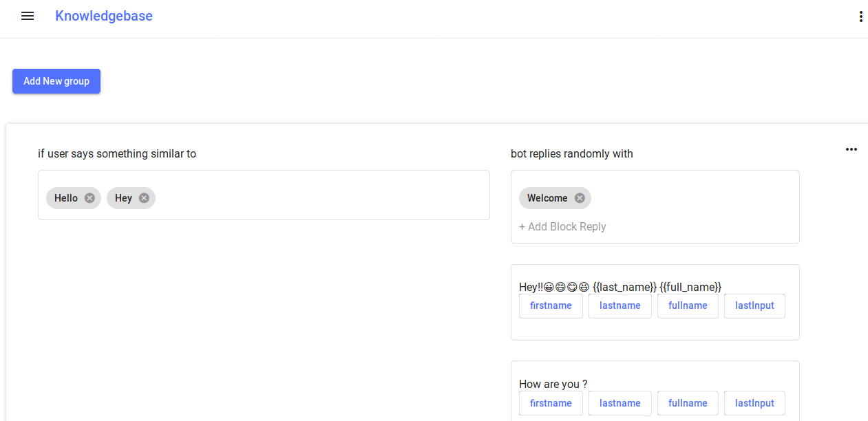The height and width of the screenshot is (421, 868).
Task: Remove the Hey phrase chip
Action: click(x=144, y=198)
